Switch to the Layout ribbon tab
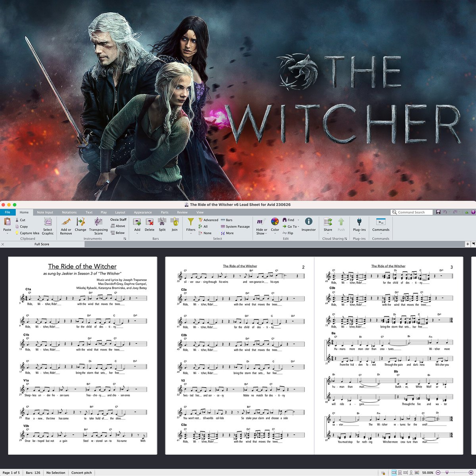 pyautogui.click(x=120, y=212)
